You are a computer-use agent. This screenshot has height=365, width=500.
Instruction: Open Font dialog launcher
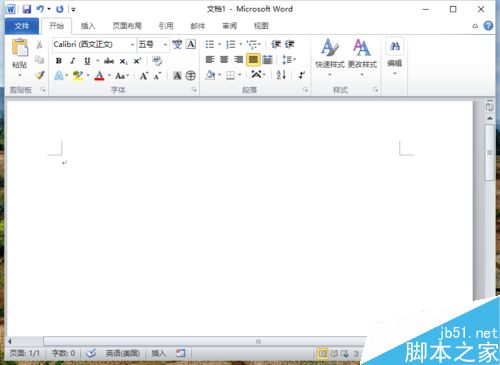(x=194, y=90)
